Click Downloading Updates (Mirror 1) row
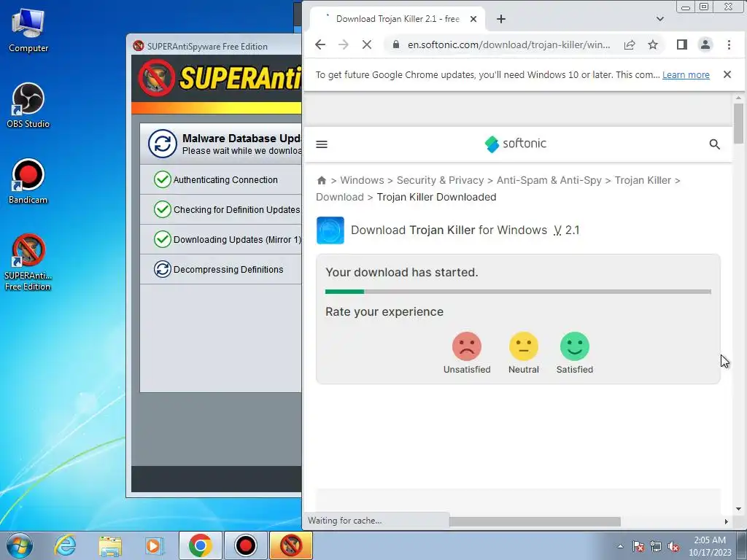This screenshot has width=747, height=560. (x=220, y=239)
